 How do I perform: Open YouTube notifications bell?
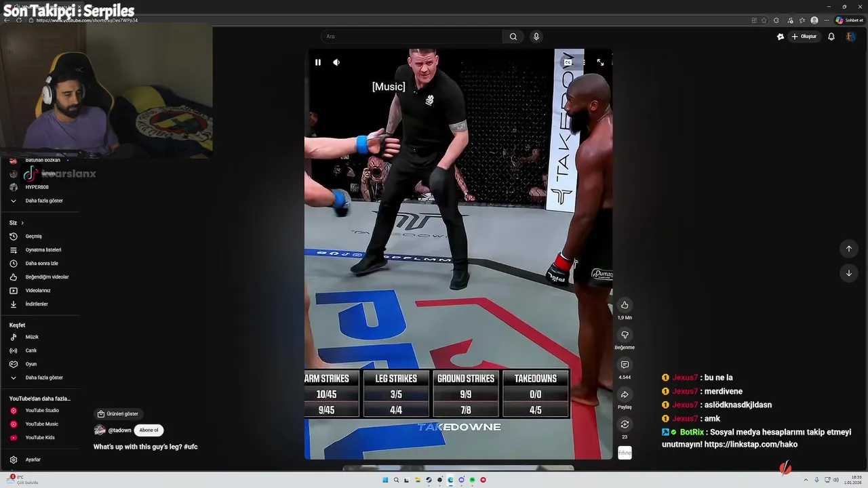click(x=831, y=37)
